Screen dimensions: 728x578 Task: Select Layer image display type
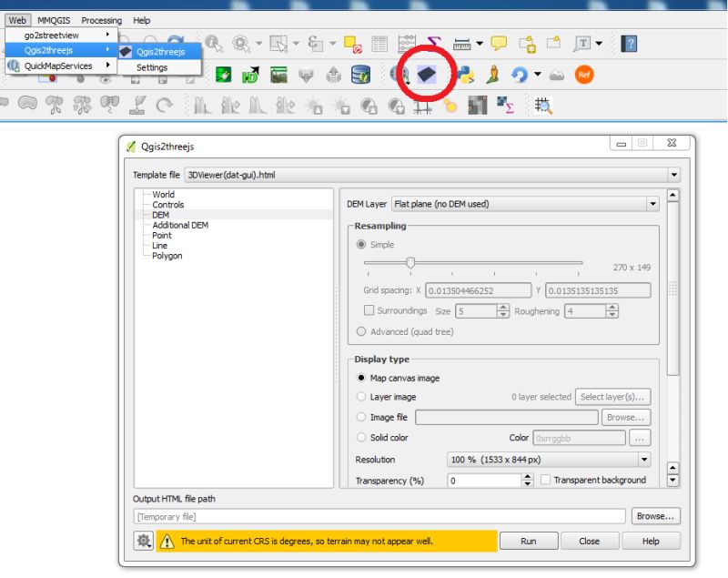[360, 397]
